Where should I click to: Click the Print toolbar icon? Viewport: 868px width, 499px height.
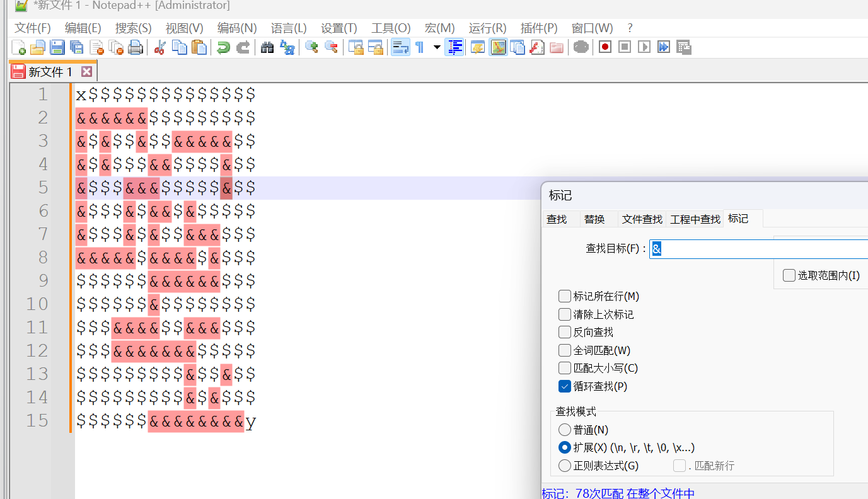pos(136,47)
